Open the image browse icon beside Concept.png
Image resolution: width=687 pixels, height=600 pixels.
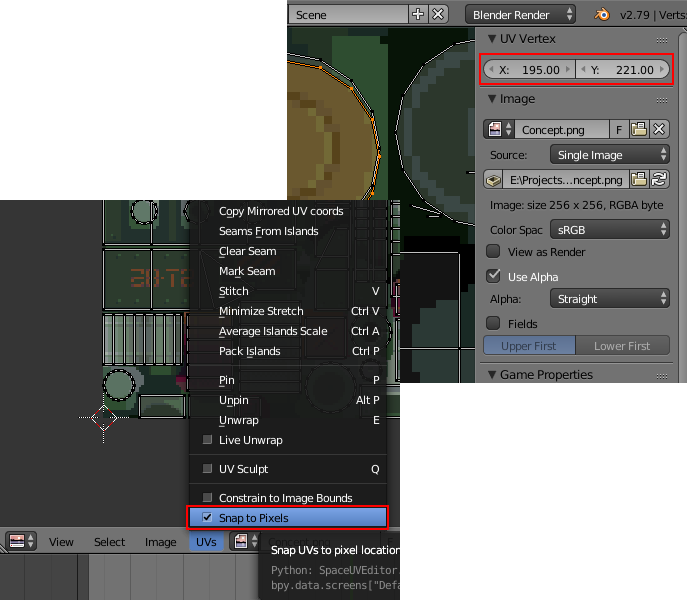click(499, 130)
